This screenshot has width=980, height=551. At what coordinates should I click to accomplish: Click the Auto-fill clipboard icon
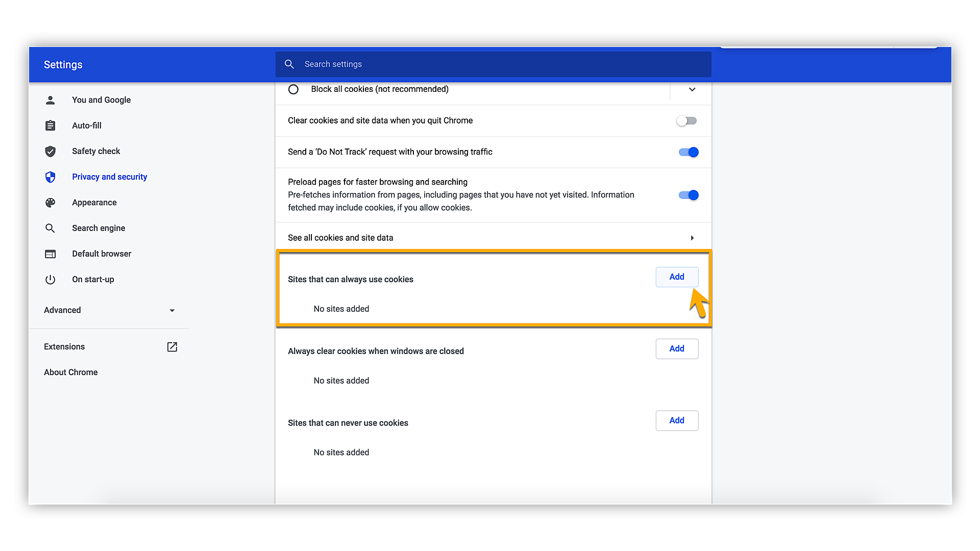point(50,126)
